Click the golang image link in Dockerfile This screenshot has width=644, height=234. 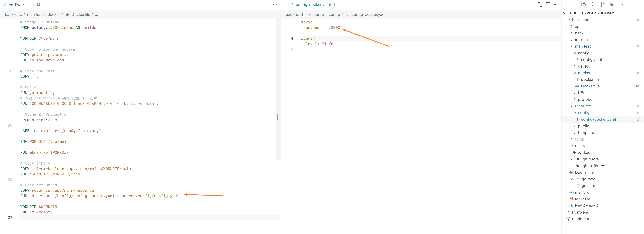coord(38,28)
